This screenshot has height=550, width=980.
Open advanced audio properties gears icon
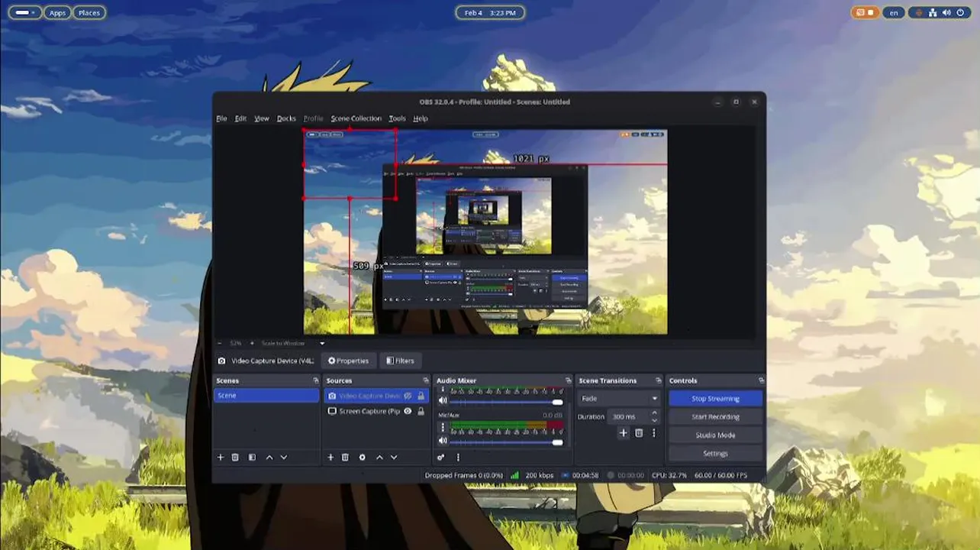pyautogui.click(x=441, y=457)
